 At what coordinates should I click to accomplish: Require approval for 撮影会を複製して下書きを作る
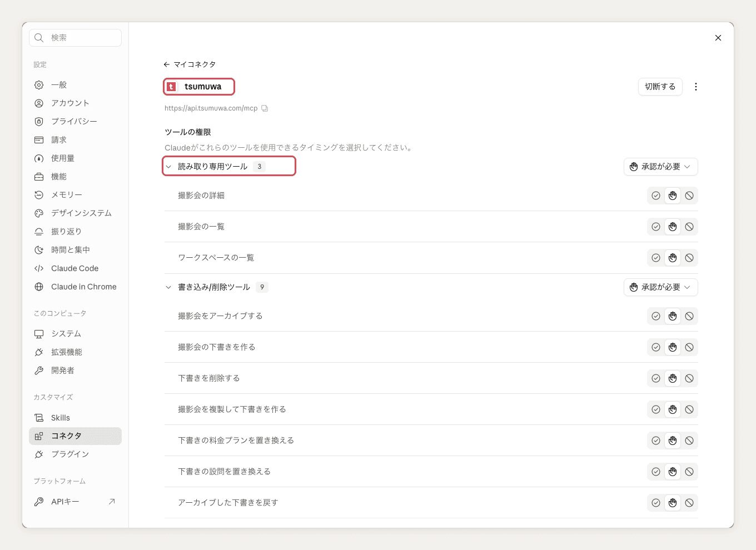click(x=673, y=409)
